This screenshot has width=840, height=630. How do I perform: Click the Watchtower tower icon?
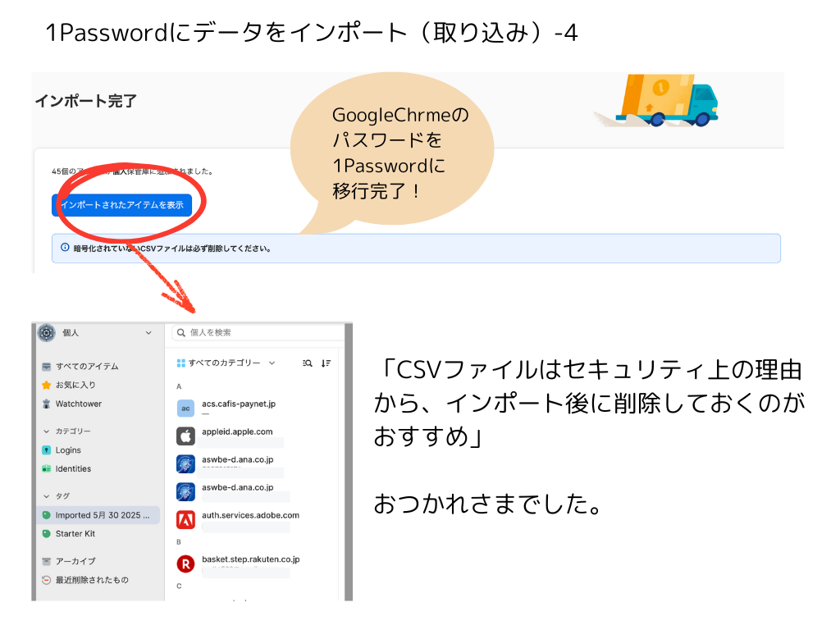47,404
